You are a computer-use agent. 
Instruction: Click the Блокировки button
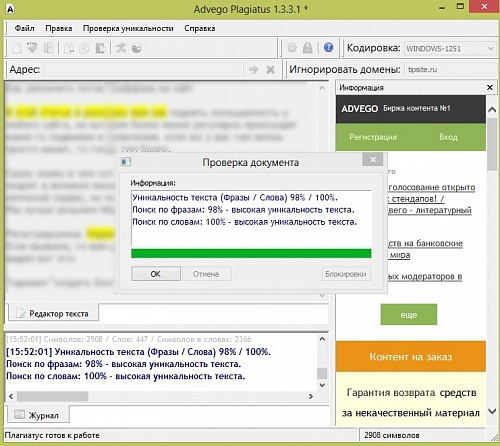coord(346,274)
